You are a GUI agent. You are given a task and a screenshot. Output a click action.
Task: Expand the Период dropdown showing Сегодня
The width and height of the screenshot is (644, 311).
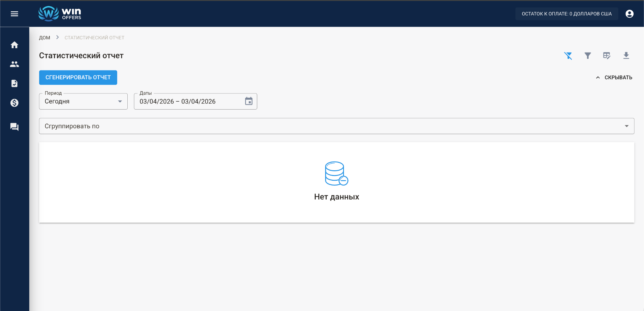83,101
